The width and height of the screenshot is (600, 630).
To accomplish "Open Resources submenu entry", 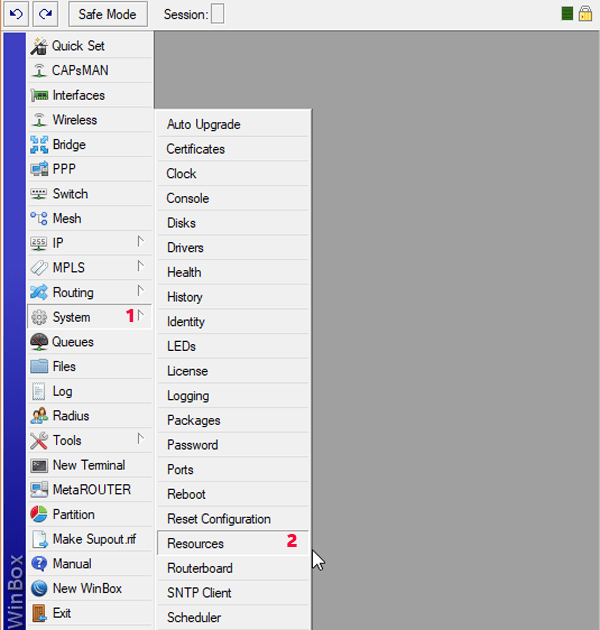I will [233, 544].
